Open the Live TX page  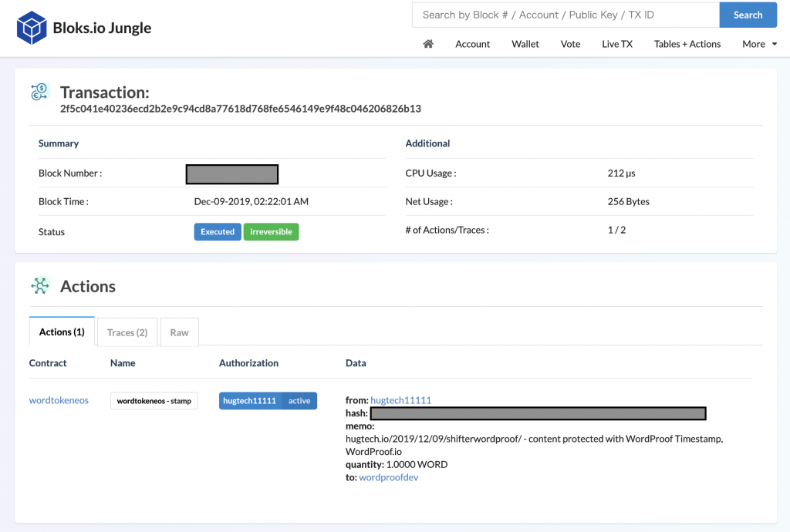[x=617, y=44]
